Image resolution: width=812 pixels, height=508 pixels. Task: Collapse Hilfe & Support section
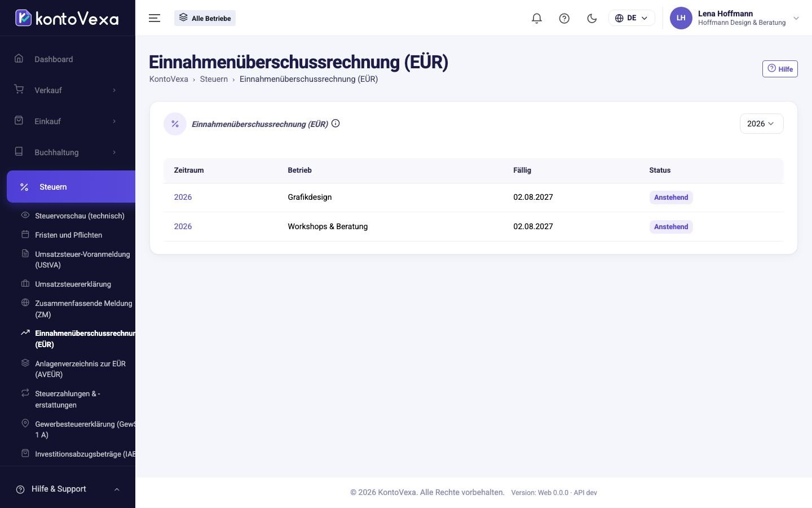coord(68,489)
